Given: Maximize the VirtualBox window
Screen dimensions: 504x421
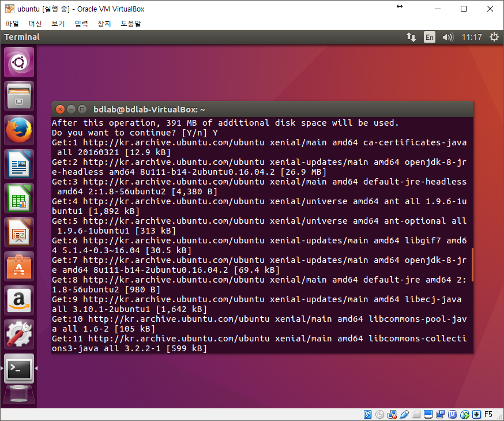Looking at the screenshot, I should point(464,9).
